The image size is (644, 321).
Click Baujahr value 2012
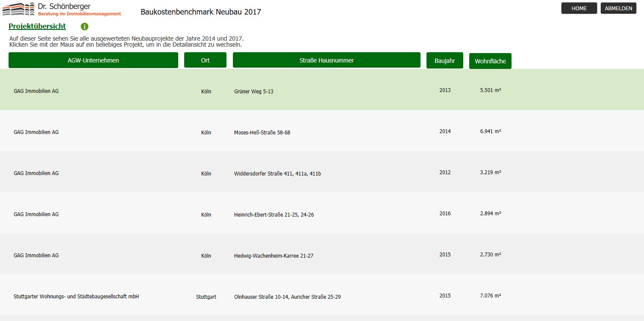tap(445, 172)
